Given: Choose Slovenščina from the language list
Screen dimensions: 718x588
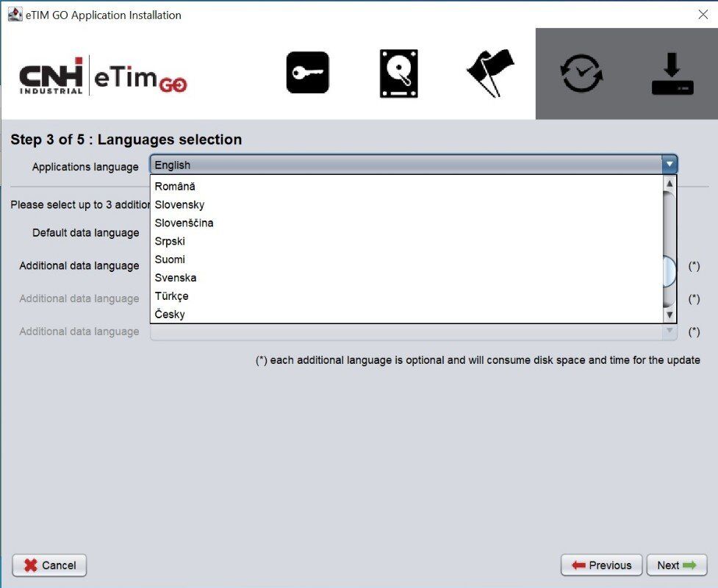Looking at the screenshot, I should point(406,223).
